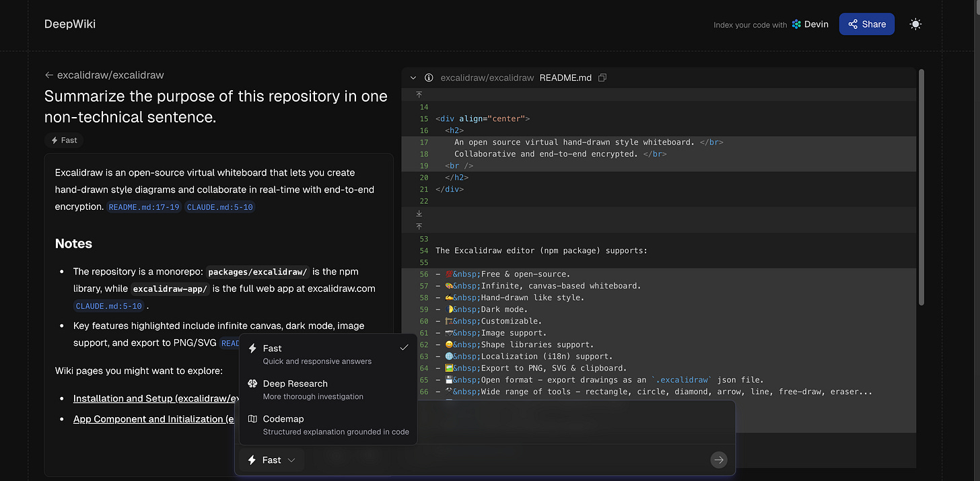This screenshot has height=481, width=980.
Task: Submit the query with the arrow button
Action: click(718, 459)
